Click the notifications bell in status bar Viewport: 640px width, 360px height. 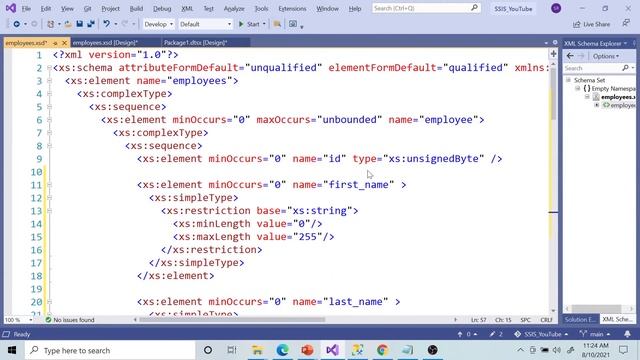(x=627, y=334)
